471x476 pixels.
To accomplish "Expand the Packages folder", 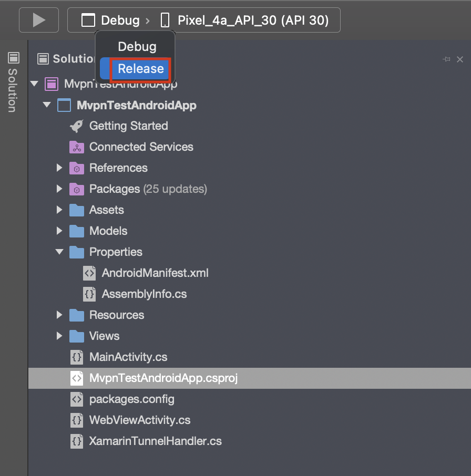I will (x=59, y=189).
